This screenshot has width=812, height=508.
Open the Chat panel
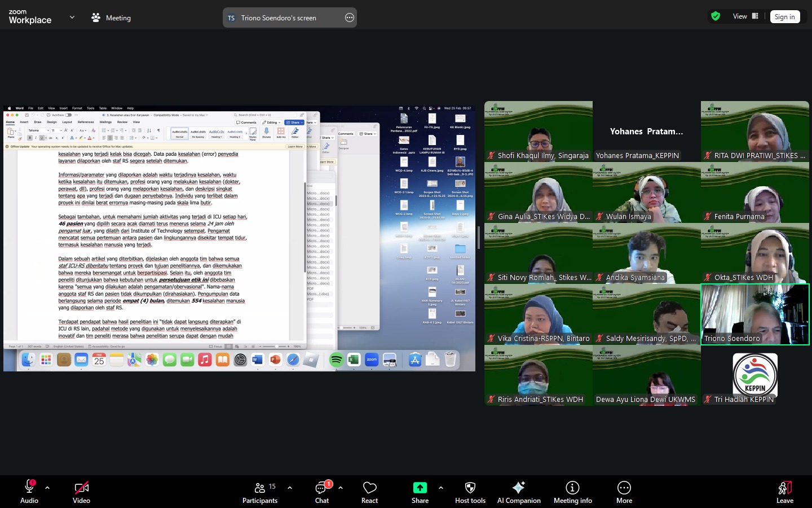[x=322, y=492]
